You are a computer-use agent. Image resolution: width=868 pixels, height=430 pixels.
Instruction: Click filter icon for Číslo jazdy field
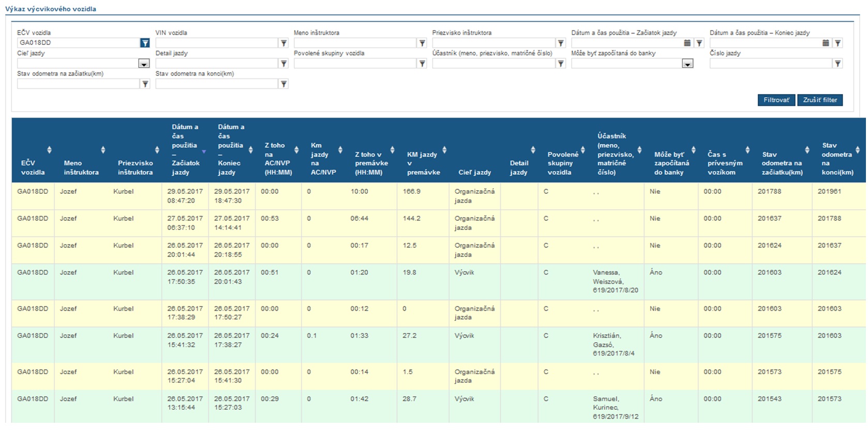tap(837, 64)
